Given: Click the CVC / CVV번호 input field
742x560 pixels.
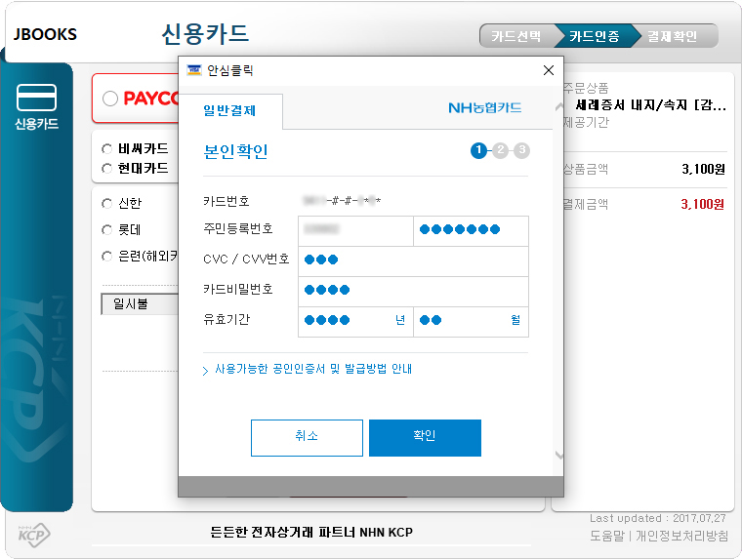Looking at the screenshot, I should [x=413, y=261].
